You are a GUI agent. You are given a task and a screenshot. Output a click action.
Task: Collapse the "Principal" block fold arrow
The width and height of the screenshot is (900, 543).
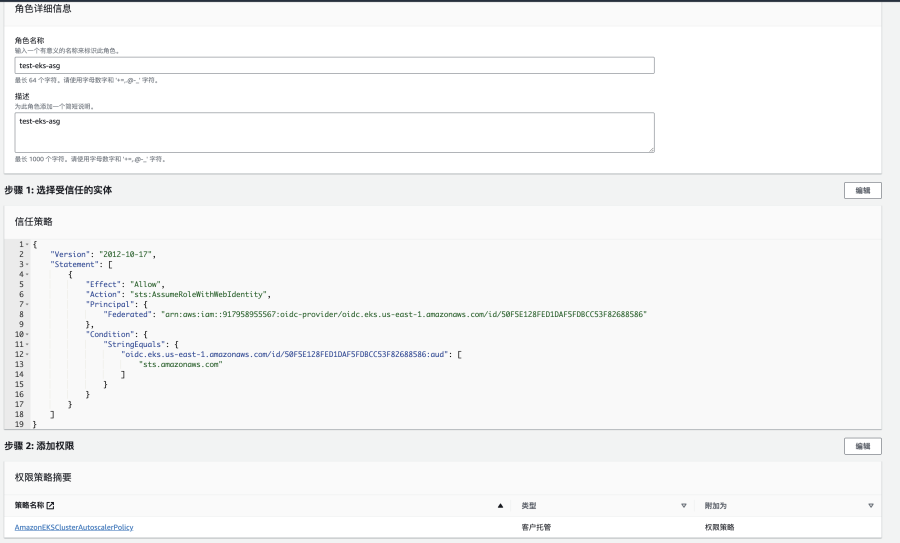(27, 304)
